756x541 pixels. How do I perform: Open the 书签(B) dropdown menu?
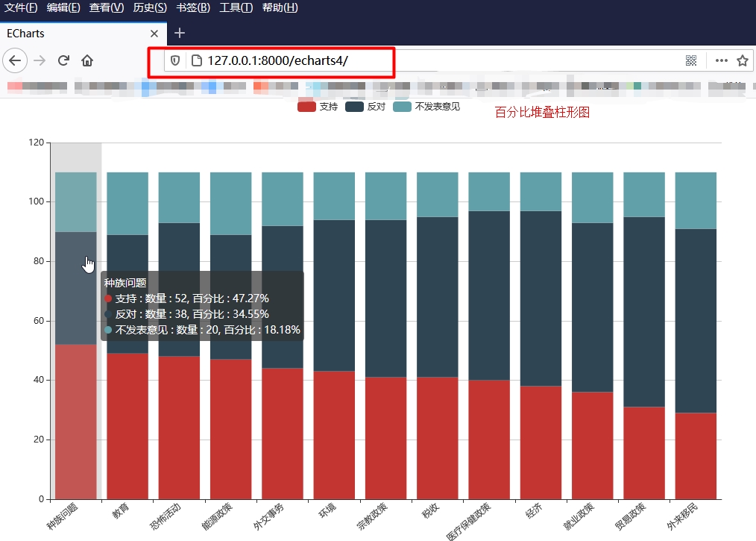pos(192,8)
